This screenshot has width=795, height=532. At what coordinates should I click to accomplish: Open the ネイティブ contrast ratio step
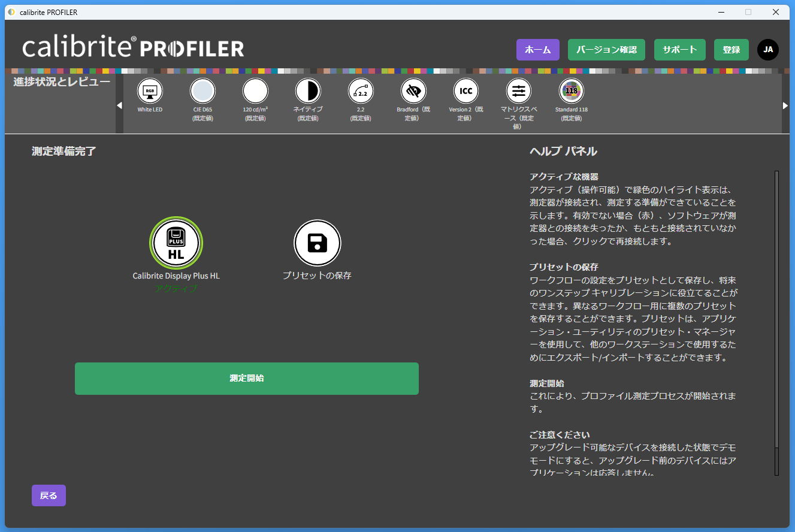[308, 91]
